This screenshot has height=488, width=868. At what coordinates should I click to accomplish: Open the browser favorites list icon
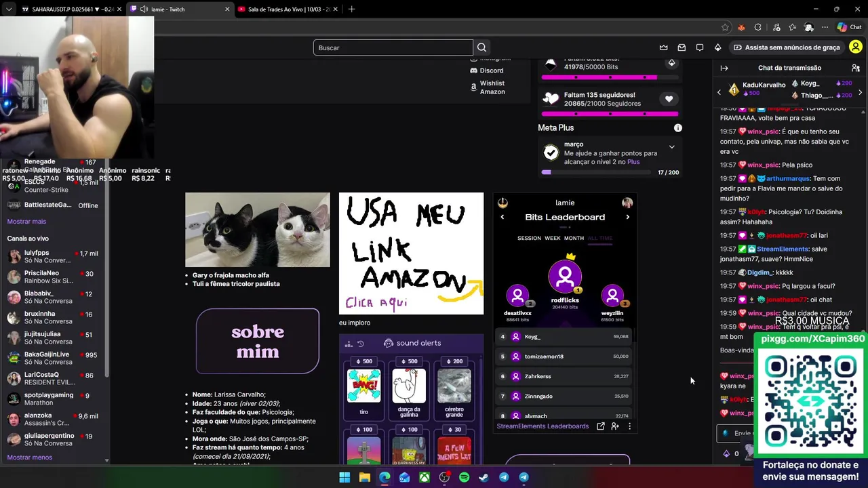(x=792, y=27)
